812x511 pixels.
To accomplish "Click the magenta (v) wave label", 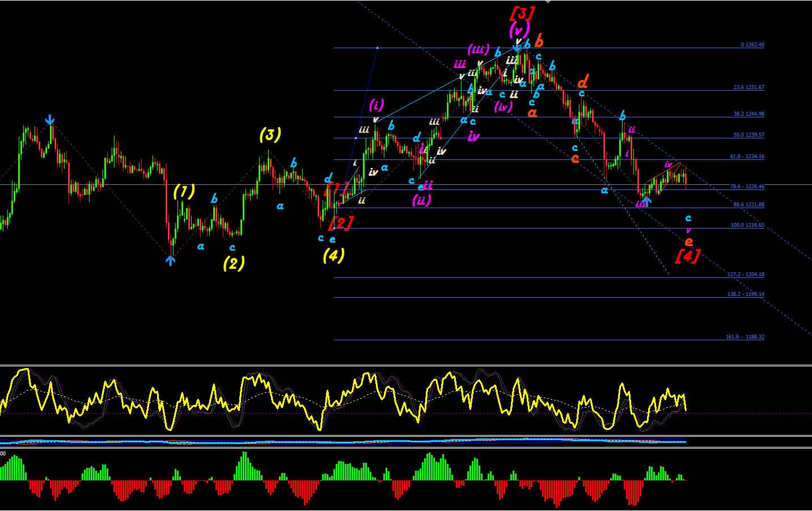I will point(519,29).
